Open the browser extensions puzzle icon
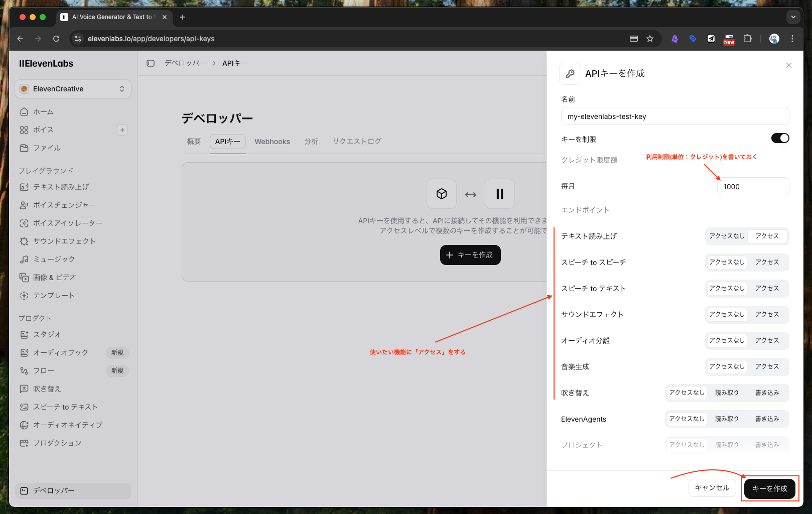Viewport: 812px width, 514px height. (747, 39)
